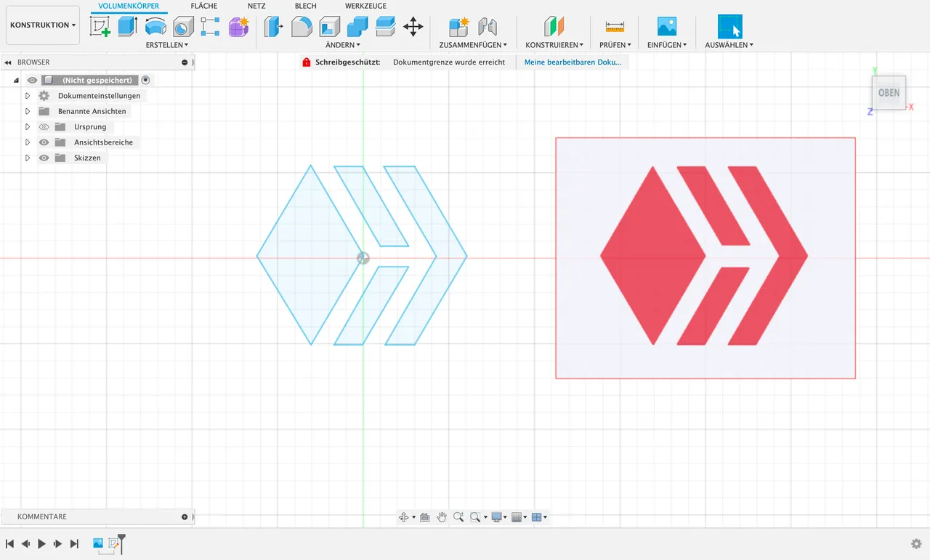This screenshot has height=560, width=930.
Task: Select the Measure ruler icon
Action: click(x=615, y=27)
